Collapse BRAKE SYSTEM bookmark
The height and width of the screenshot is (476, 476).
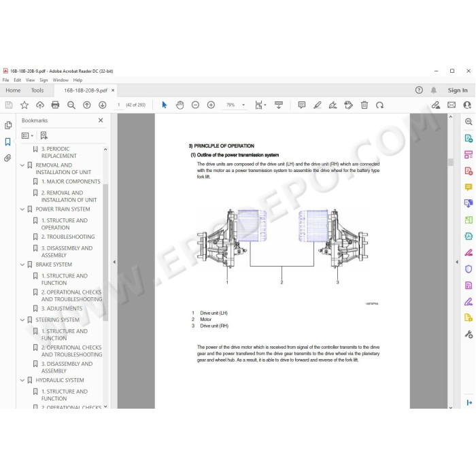[x=22, y=265]
